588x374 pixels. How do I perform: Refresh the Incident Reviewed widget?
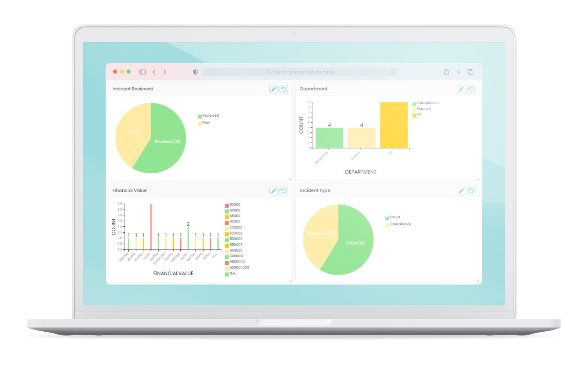(284, 89)
